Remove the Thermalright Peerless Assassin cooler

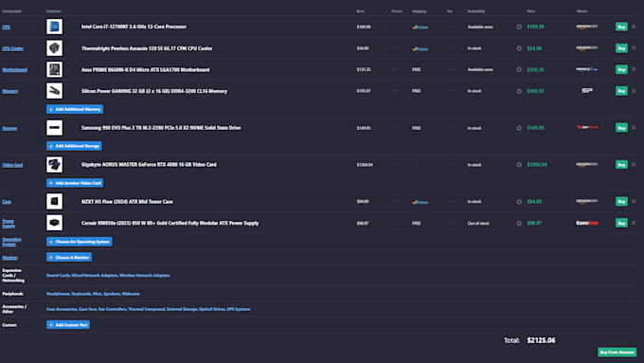634,48
